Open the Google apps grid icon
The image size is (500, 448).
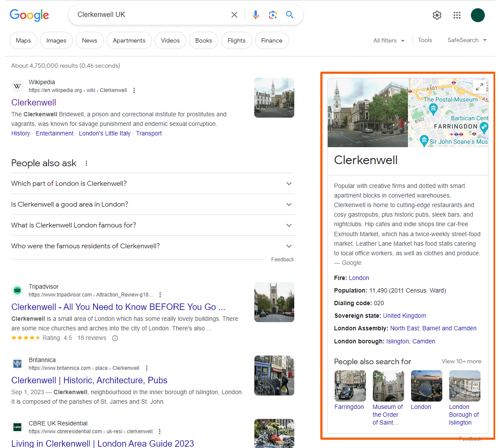[457, 15]
